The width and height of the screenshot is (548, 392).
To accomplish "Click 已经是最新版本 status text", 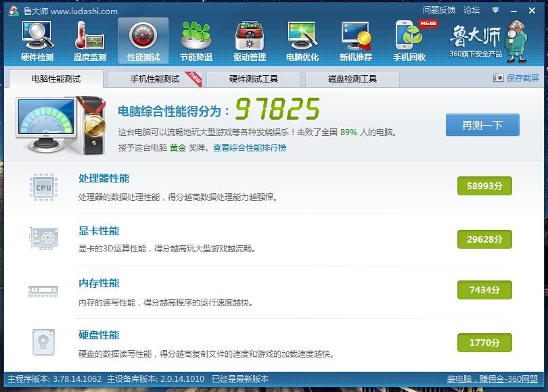I will tap(240, 378).
